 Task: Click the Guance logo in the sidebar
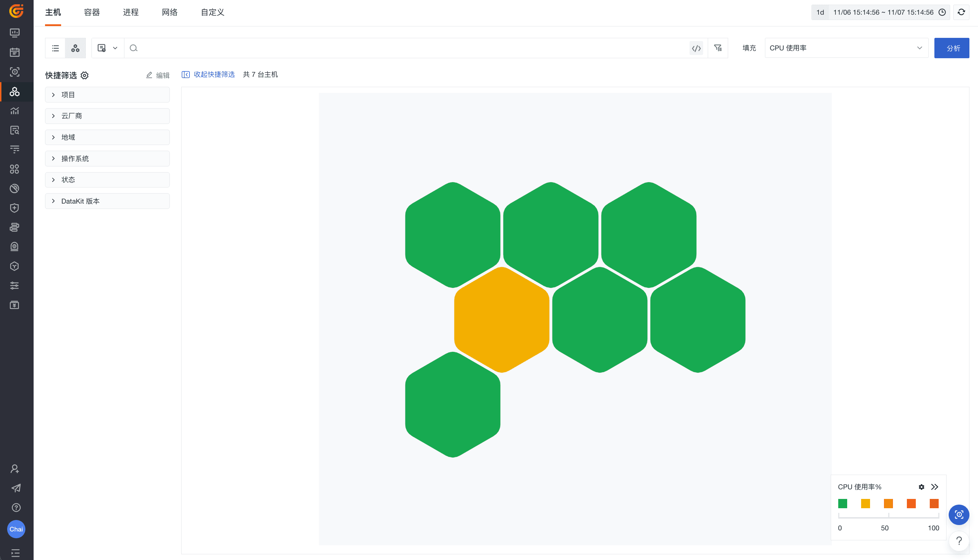[16, 11]
